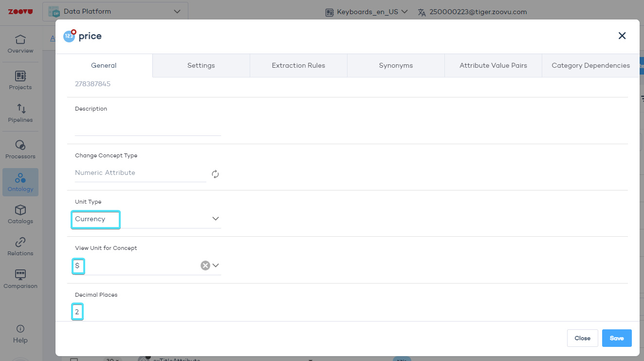
Task: Clear the View Unit value
Action: click(205, 266)
